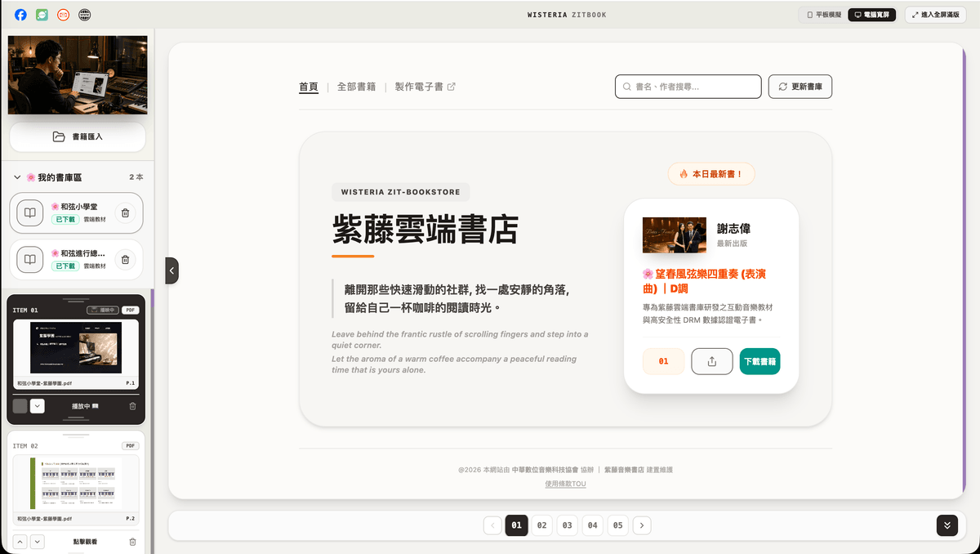Image resolution: width=980 pixels, height=554 pixels.
Task: Delete 和弦小學堂 with its trash icon
Action: click(125, 213)
